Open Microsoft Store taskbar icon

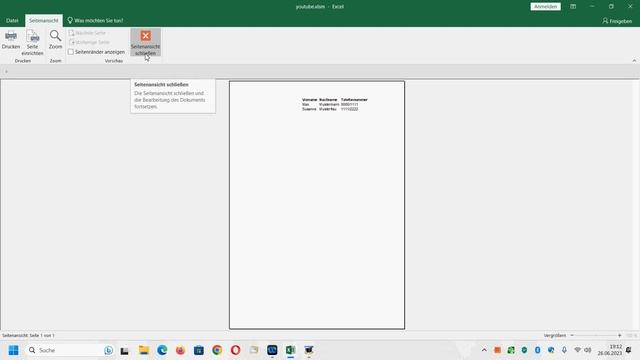tap(199, 350)
